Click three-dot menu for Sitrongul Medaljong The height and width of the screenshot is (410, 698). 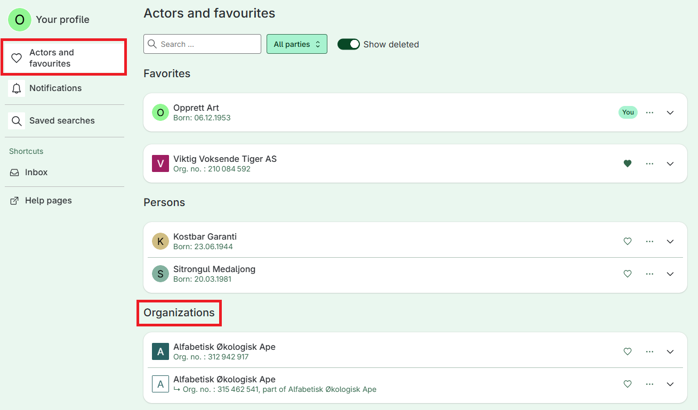click(649, 274)
